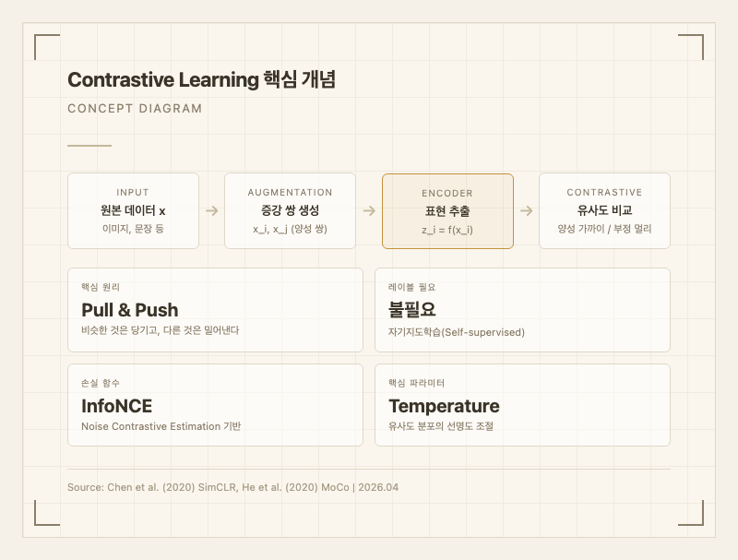Screen dimensions: 738x560
Task: Click the top-left corner bracket mark
Action: tap(44, 44)
